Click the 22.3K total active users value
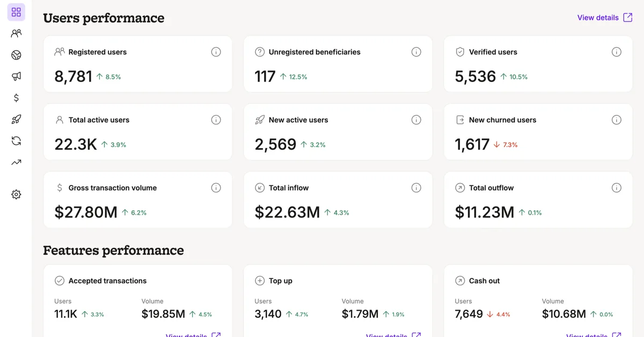 (76, 144)
